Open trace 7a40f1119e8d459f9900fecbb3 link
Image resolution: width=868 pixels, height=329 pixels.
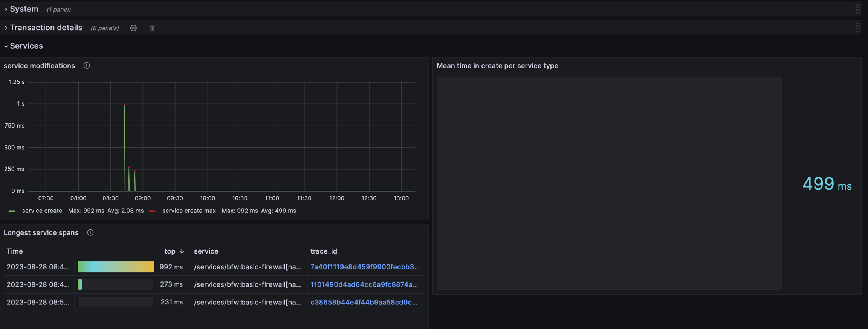[364, 267]
